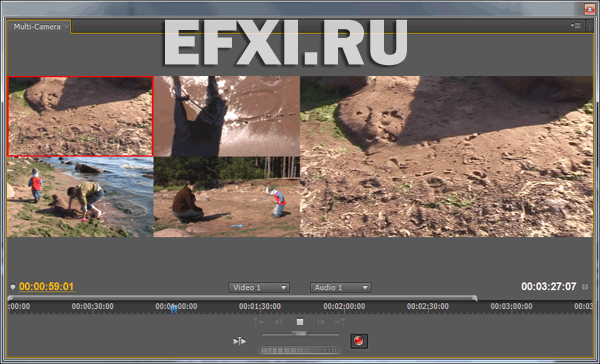The height and width of the screenshot is (364, 600).
Task: Switch to the forest clearing camera view
Action: pos(227,197)
